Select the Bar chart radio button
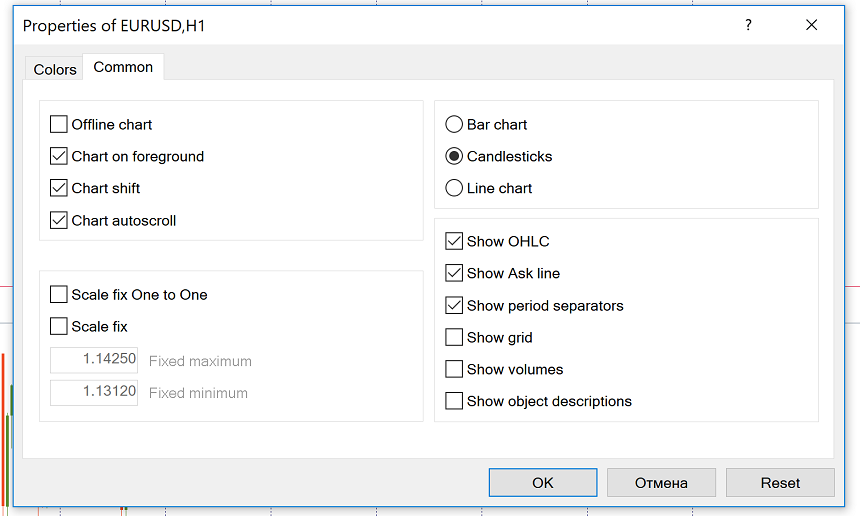 (454, 125)
